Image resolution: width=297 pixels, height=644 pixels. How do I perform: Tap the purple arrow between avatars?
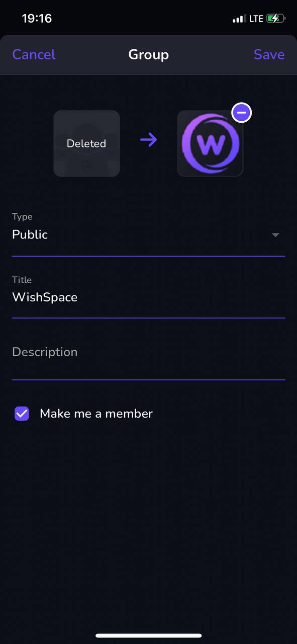pos(149,139)
